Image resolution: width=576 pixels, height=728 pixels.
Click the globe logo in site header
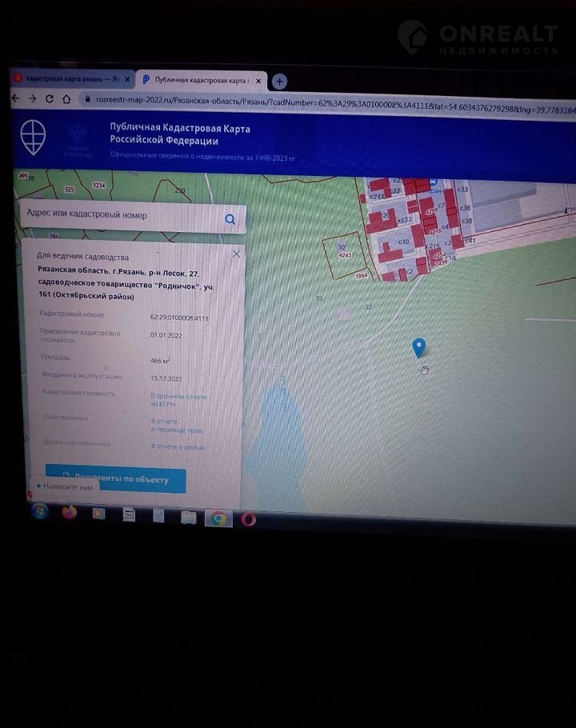coord(33,136)
